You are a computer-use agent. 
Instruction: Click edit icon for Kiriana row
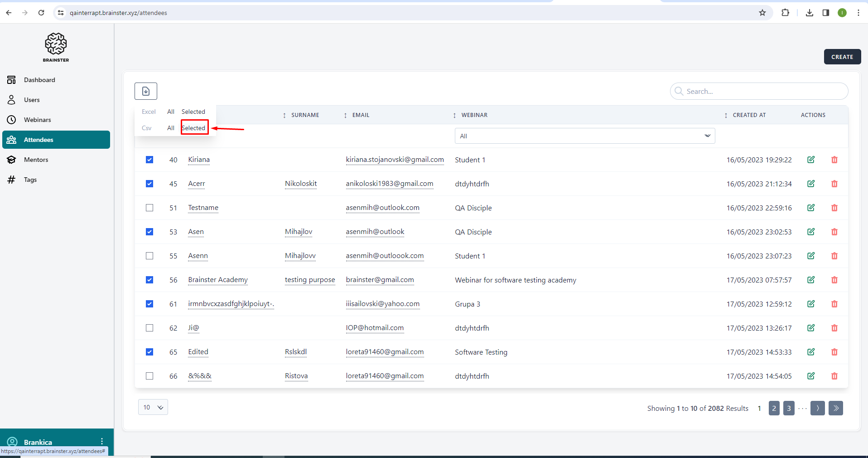point(811,160)
